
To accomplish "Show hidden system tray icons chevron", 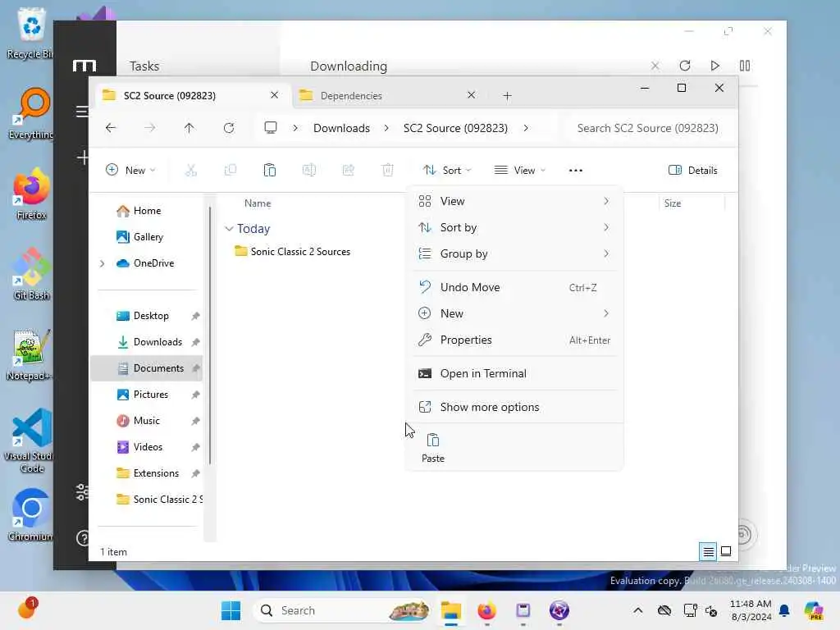I will [x=637, y=610].
